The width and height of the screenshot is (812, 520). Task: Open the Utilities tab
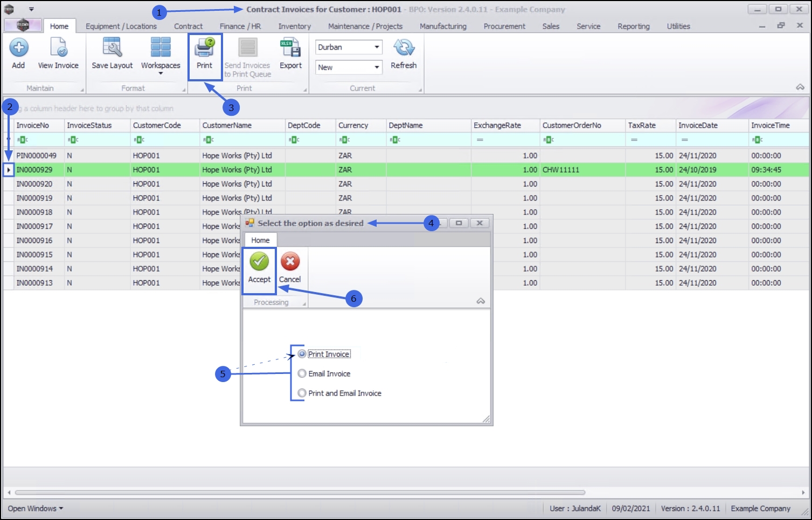tap(678, 26)
